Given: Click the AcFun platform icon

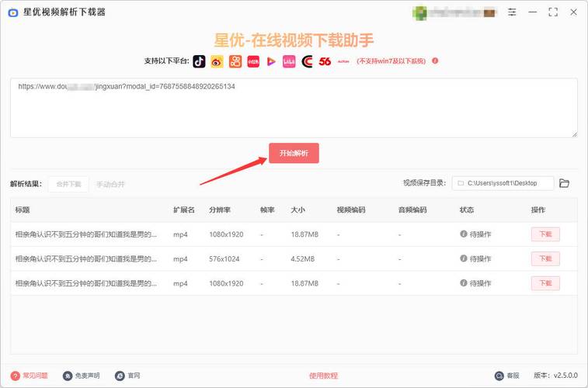Looking at the screenshot, I should click(x=343, y=61).
